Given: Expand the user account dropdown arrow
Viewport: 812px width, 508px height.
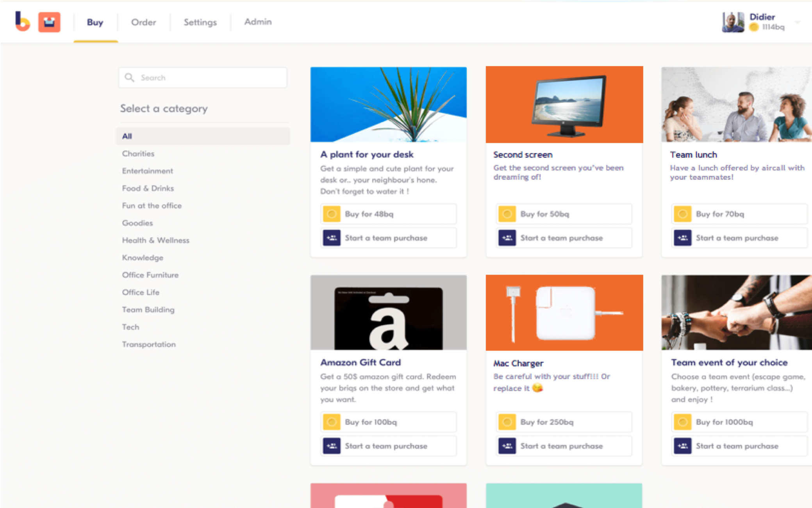Looking at the screenshot, I should click(798, 22).
